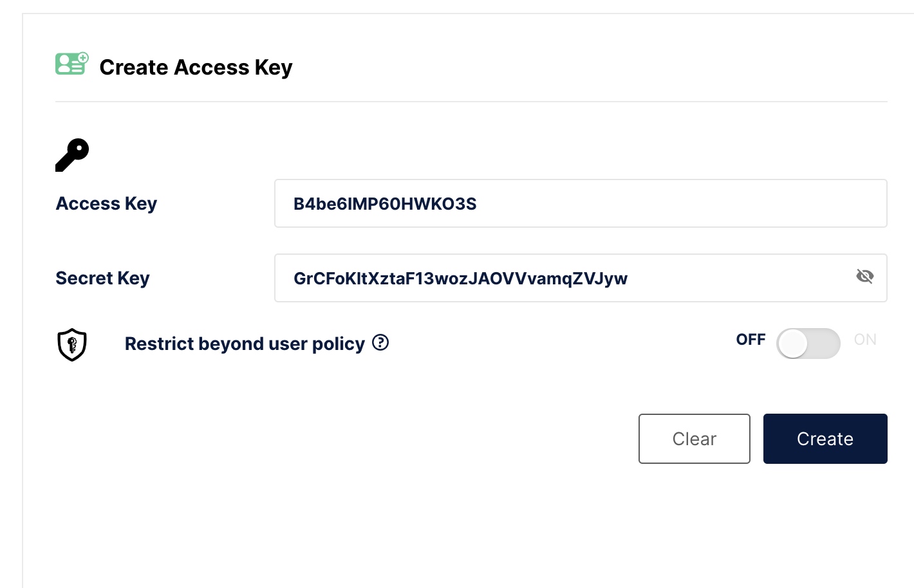Click the green Create Access Key header icon
This screenshot has height=588, width=914.
tap(71, 64)
